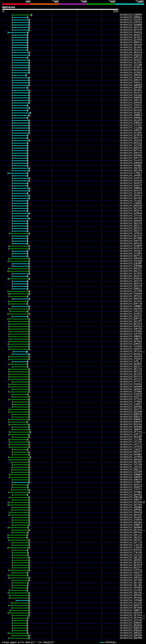
Task: Select the UniRef100_B1Q4T1 label
Action: point(131,113)
